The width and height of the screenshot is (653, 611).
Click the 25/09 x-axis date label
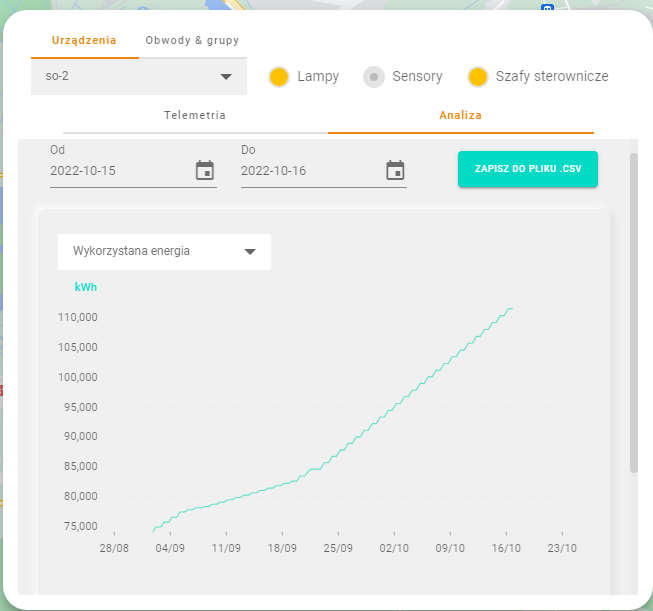[x=338, y=548]
